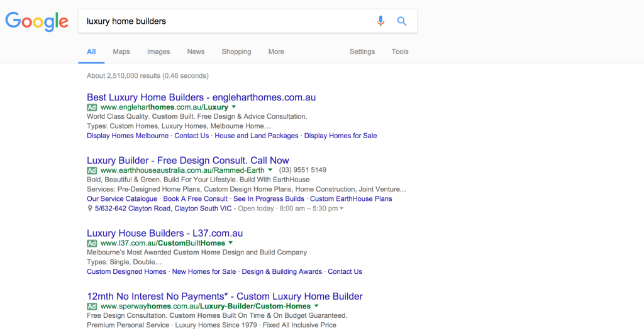
Task: Follow House and Land Packages sitelink
Action: pos(257,136)
